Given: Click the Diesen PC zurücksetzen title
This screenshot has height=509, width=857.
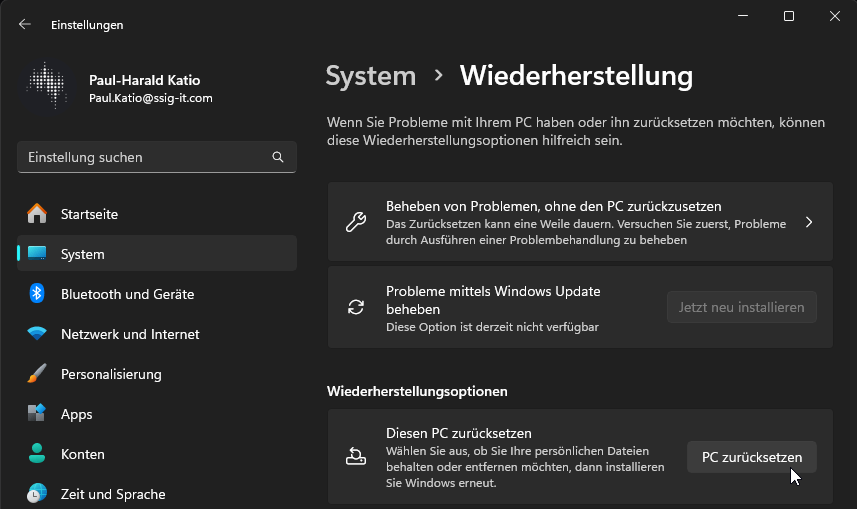Looking at the screenshot, I should (459, 433).
